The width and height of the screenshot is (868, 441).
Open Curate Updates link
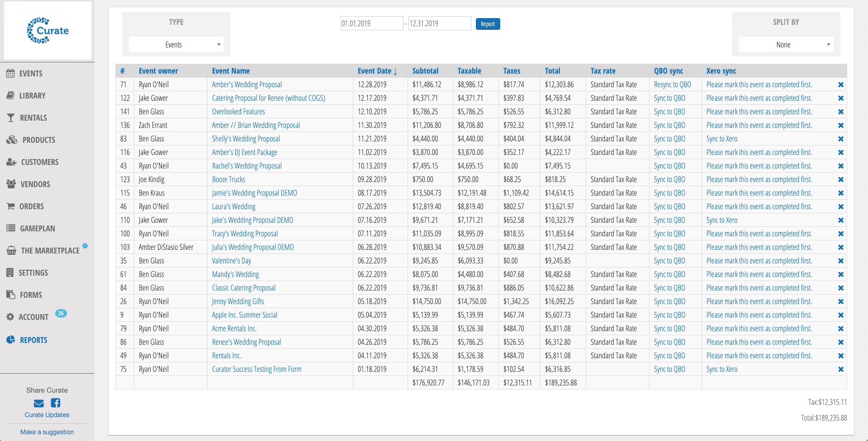tap(47, 414)
